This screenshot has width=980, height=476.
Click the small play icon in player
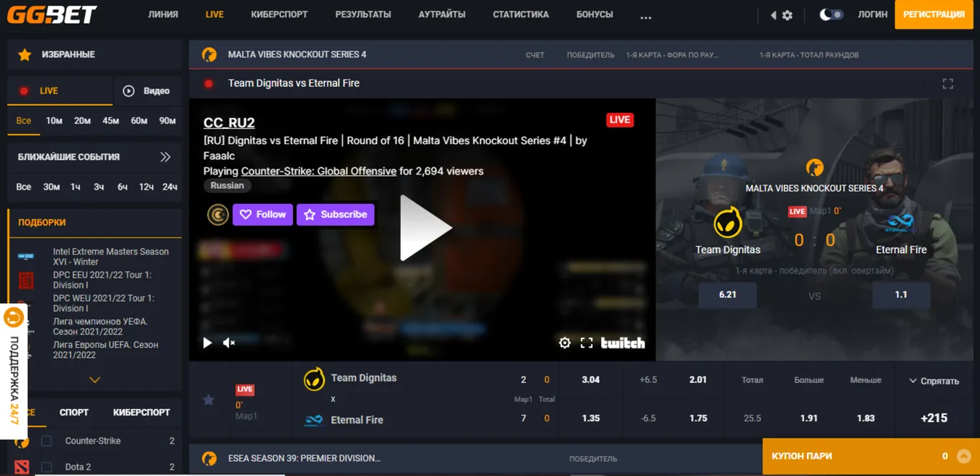pyautogui.click(x=208, y=343)
